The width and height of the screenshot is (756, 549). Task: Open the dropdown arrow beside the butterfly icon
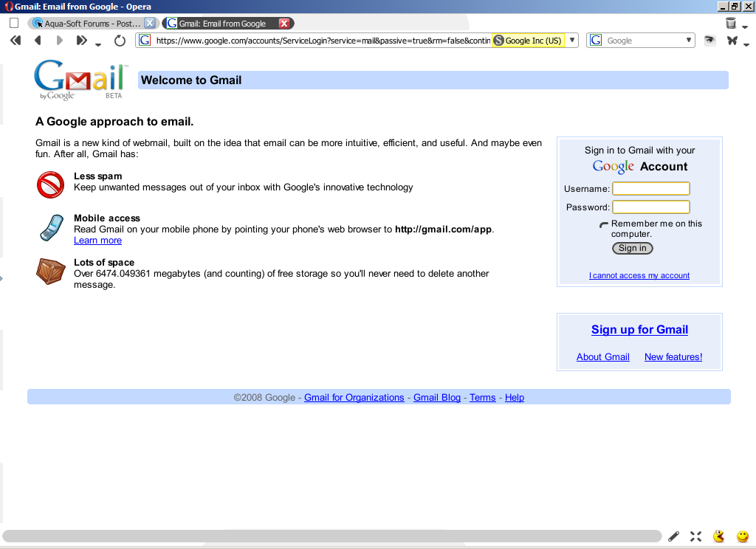(746, 44)
